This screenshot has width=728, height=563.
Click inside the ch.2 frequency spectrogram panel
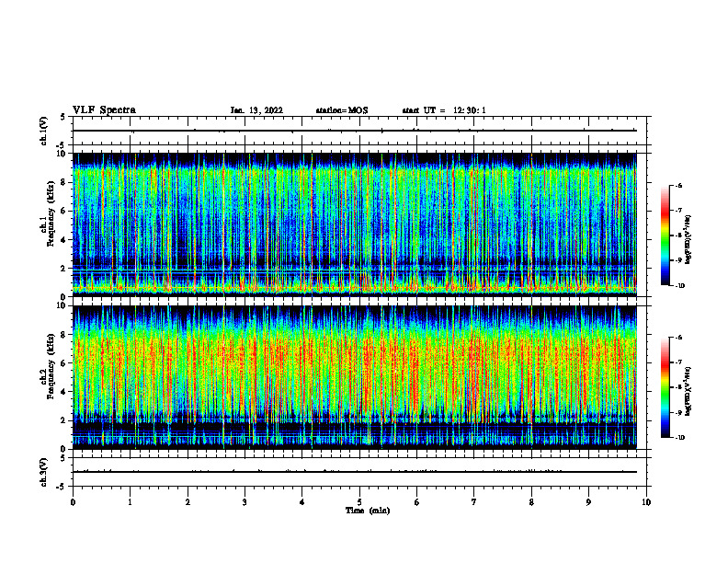coord(355,377)
